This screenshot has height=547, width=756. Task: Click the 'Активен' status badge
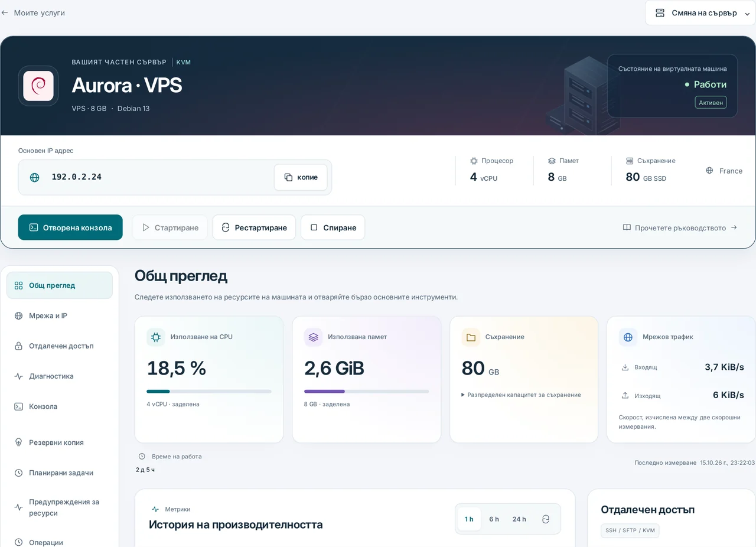711,103
